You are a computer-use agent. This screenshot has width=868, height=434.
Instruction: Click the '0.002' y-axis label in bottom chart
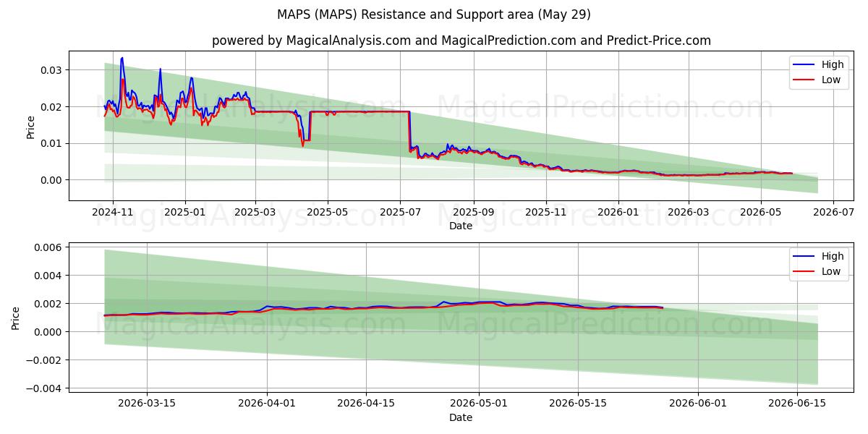click(49, 304)
